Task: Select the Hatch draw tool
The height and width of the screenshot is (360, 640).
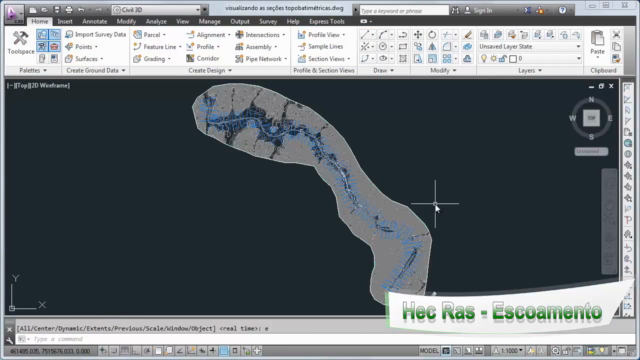Action: [402, 58]
